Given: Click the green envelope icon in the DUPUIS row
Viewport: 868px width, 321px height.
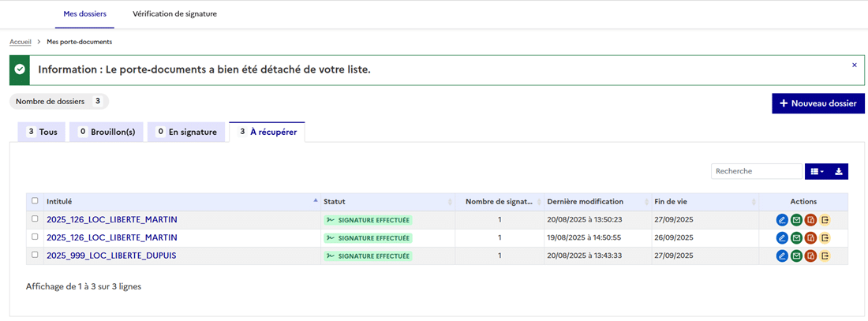Looking at the screenshot, I should pos(796,256).
